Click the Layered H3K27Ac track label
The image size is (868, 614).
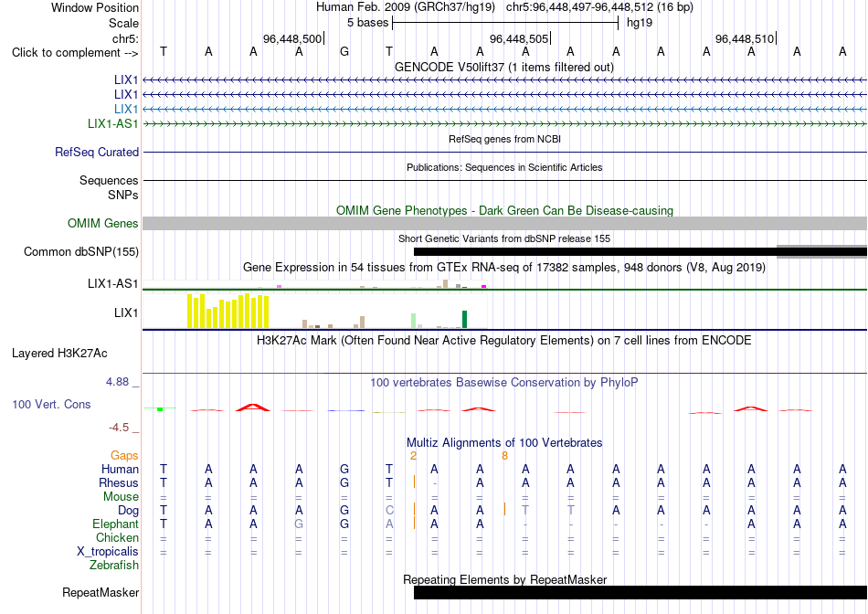59,354
